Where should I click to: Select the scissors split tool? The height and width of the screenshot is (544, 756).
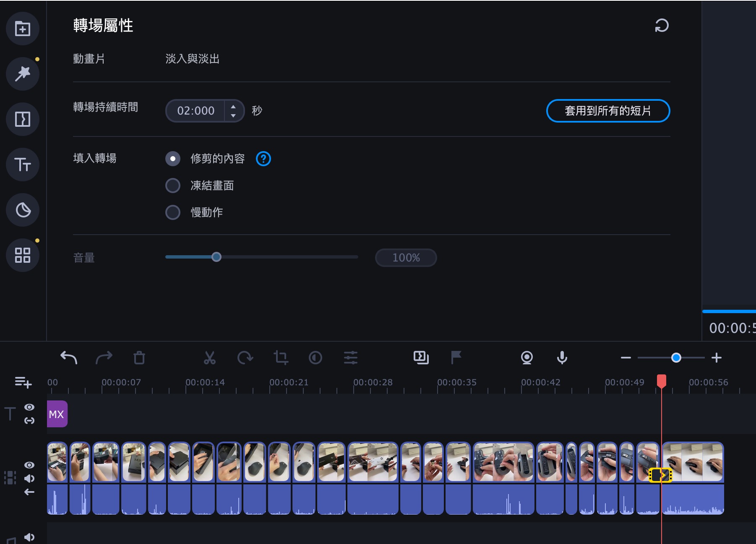click(x=209, y=358)
